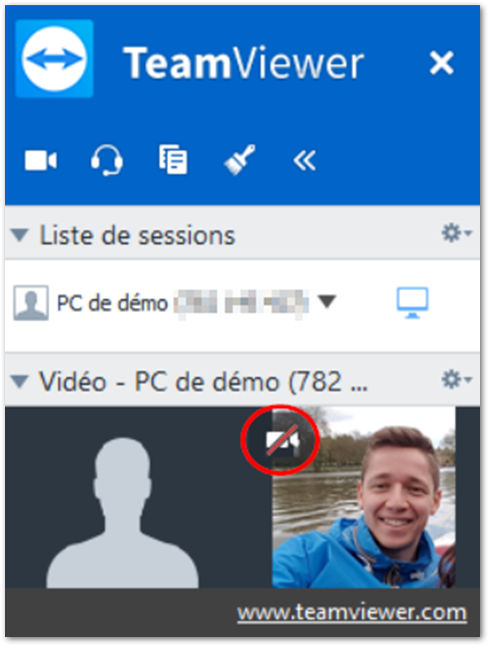Open the PC de démo dropdown arrow

[x=327, y=301]
